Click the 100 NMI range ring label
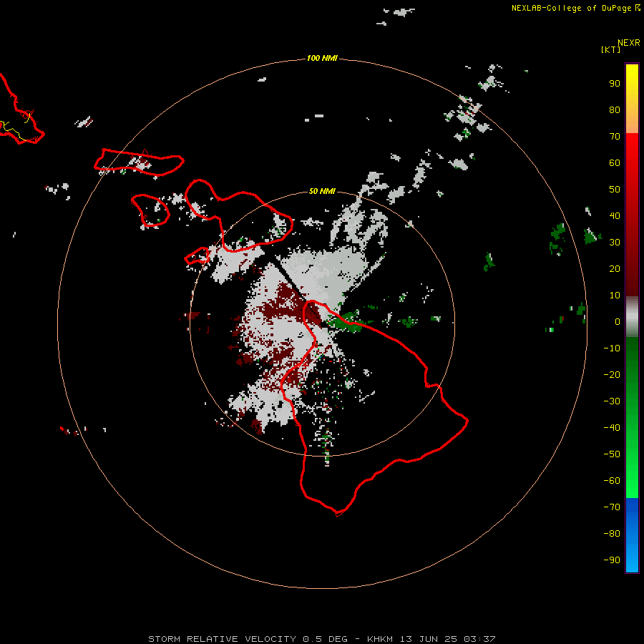Screen dimensions: 644x644 coord(322,59)
